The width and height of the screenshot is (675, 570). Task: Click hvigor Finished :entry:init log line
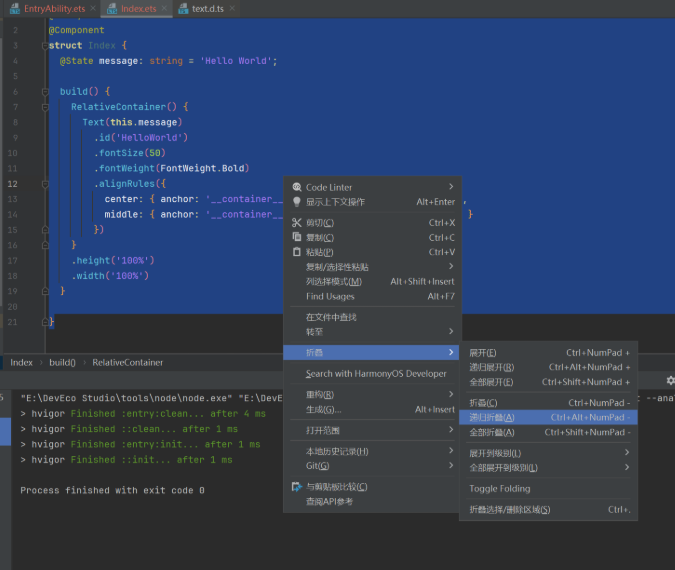pos(140,444)
